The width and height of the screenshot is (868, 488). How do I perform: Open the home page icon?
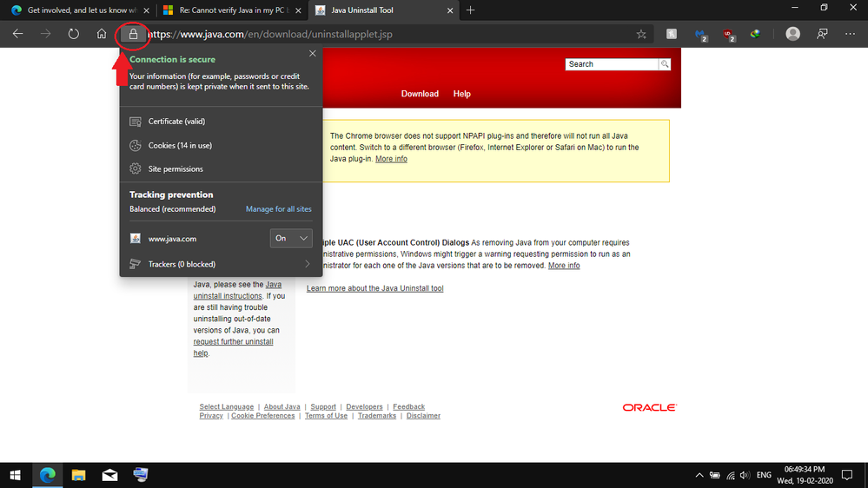(x=102, y=35)
